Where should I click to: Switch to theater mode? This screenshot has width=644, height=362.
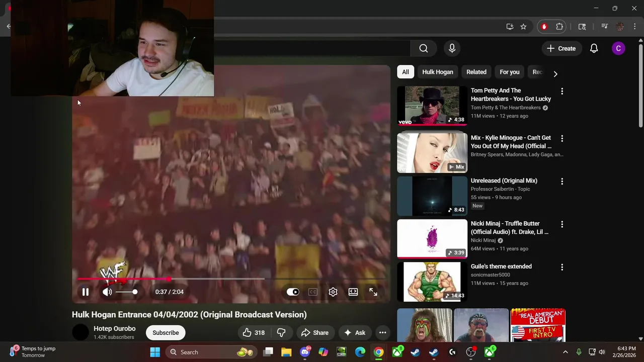click(353, 292)
